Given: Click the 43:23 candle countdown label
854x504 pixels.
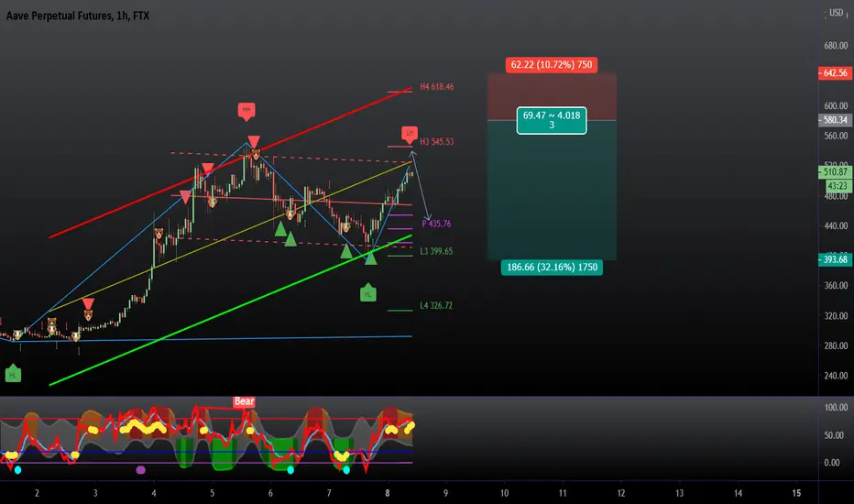Looking at the screenshot, I should (838, 186).
